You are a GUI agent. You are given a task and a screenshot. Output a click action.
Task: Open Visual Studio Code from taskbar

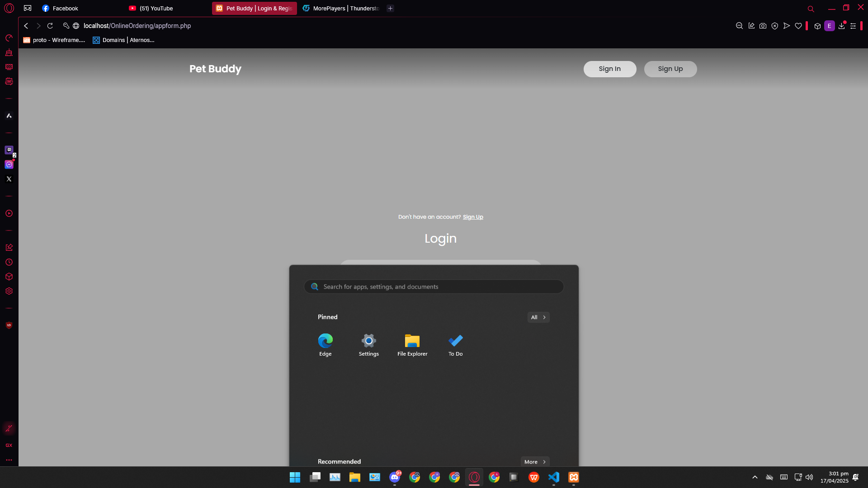click(x=553, y=477)
